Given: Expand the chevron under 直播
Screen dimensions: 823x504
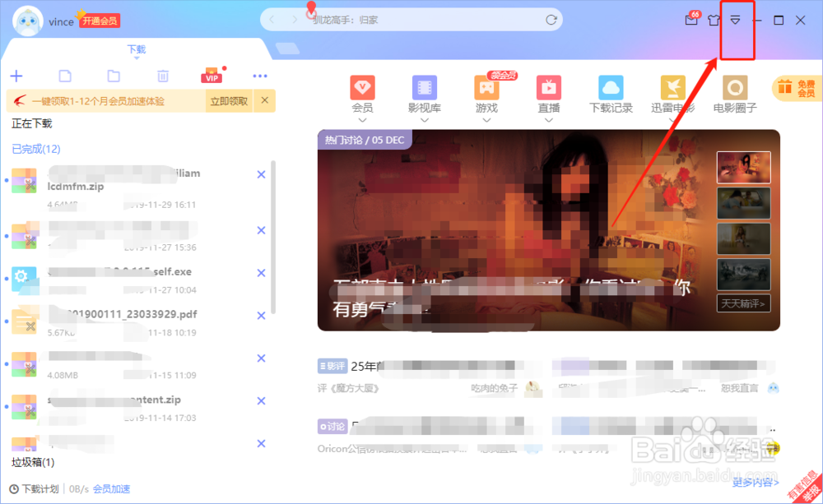Looking at the screenshot, I should (548, 120).
